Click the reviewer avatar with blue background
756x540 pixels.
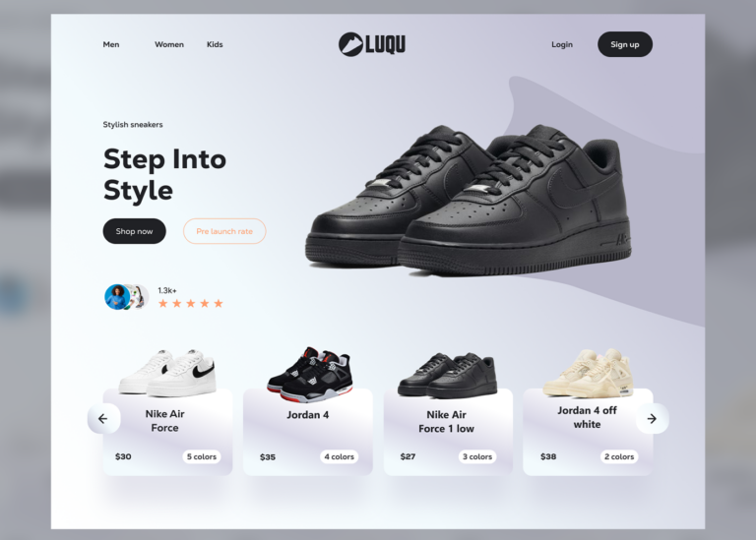click(x=117, y=297)
